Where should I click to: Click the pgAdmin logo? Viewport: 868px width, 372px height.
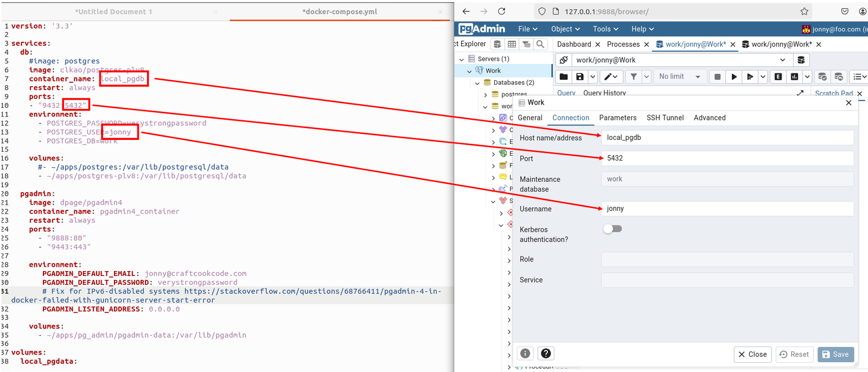pos(482,29)
